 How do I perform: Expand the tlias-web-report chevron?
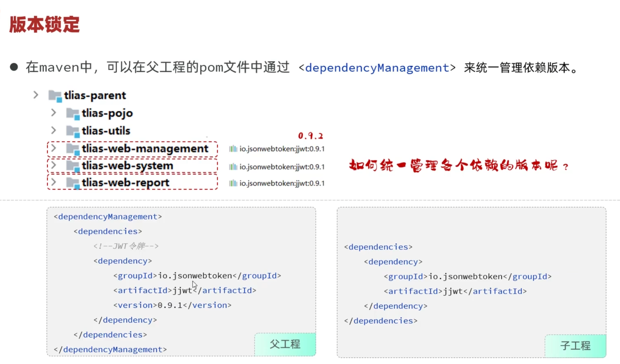(x=54, y=182)
